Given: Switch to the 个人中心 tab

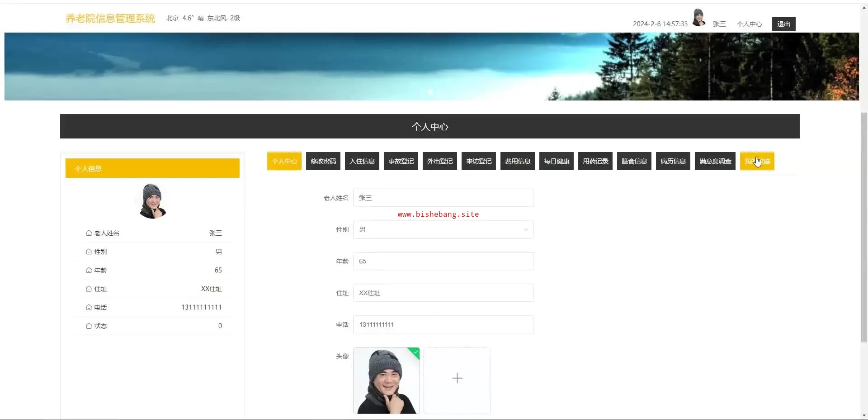Looking at the screenshot, I should click(x=284, y=161).
